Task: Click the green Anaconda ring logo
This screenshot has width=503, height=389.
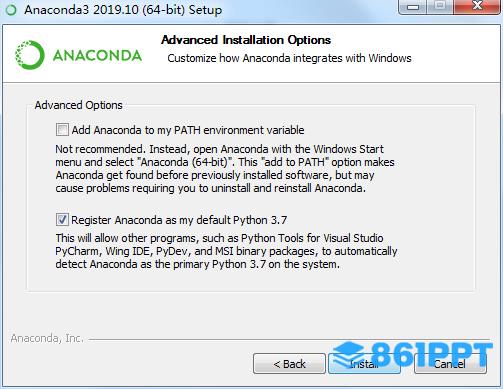Action: tap(30, 55)
